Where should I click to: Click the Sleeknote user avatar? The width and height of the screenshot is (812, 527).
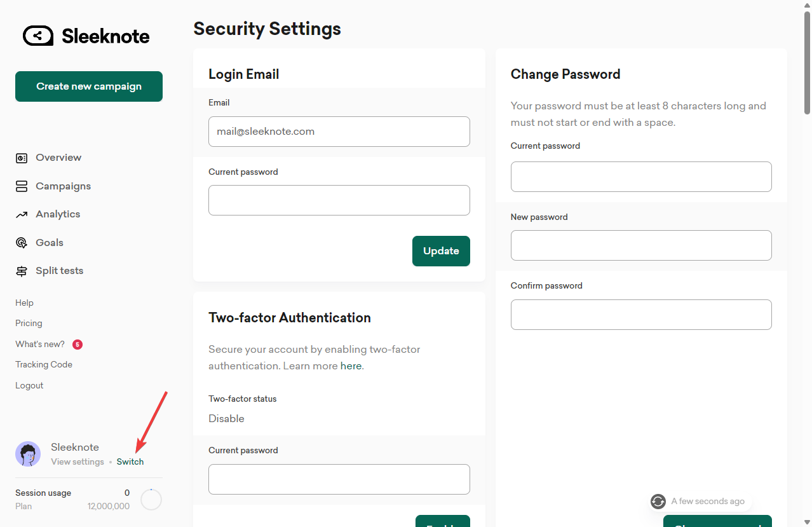coord(28,454)
